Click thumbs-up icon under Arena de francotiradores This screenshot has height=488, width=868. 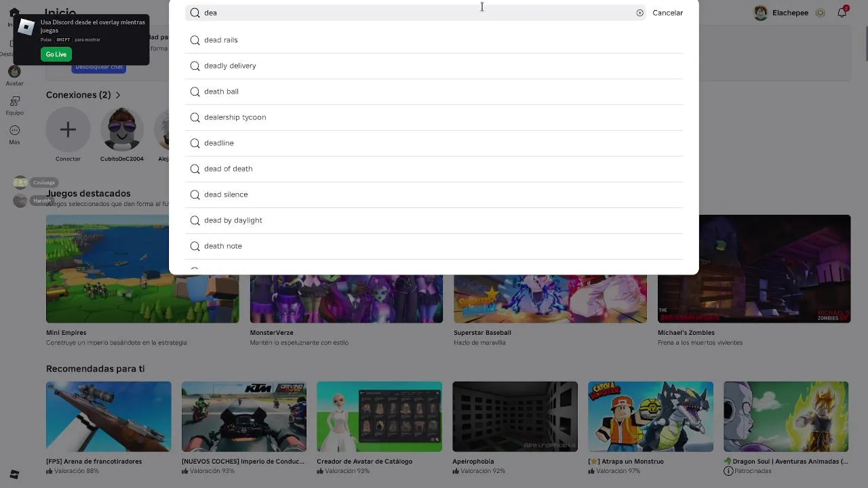(x=50, y=471)
